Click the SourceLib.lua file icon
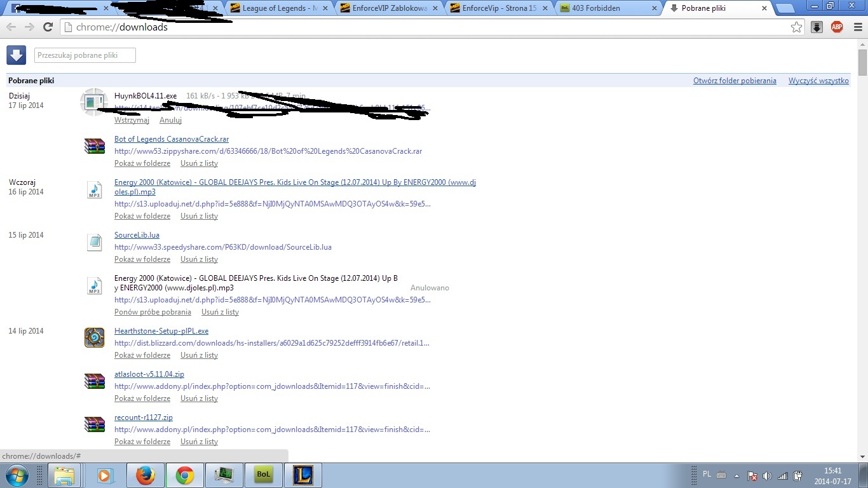 [x=94, y=242]
